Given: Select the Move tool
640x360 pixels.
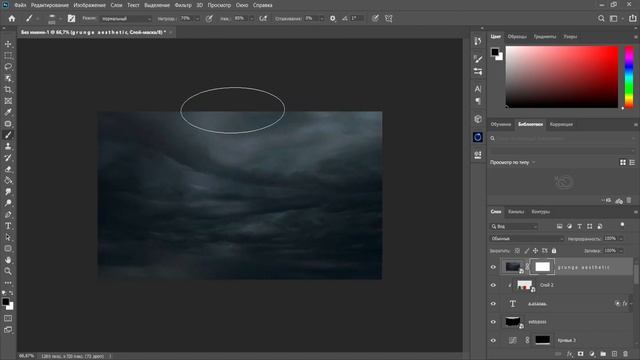Looking at the screenshot, I should point(8,44).
